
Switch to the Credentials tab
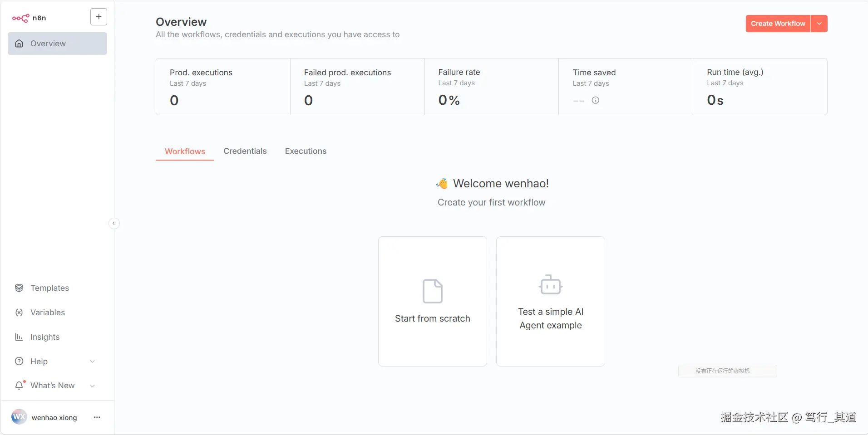point(245,151)
